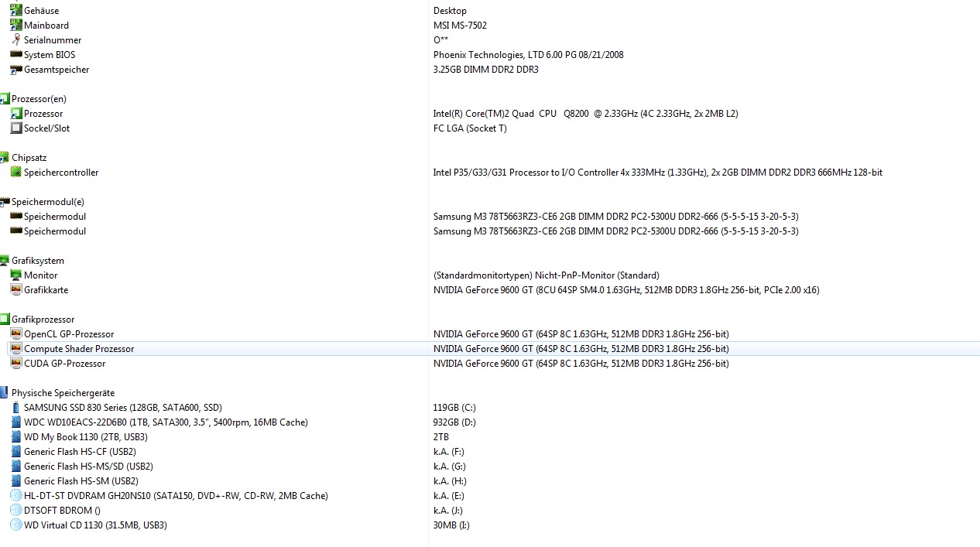Click the Monitor label
This screenshot has width=980, height=547.
pyautogui.click(x=40, y=275)
